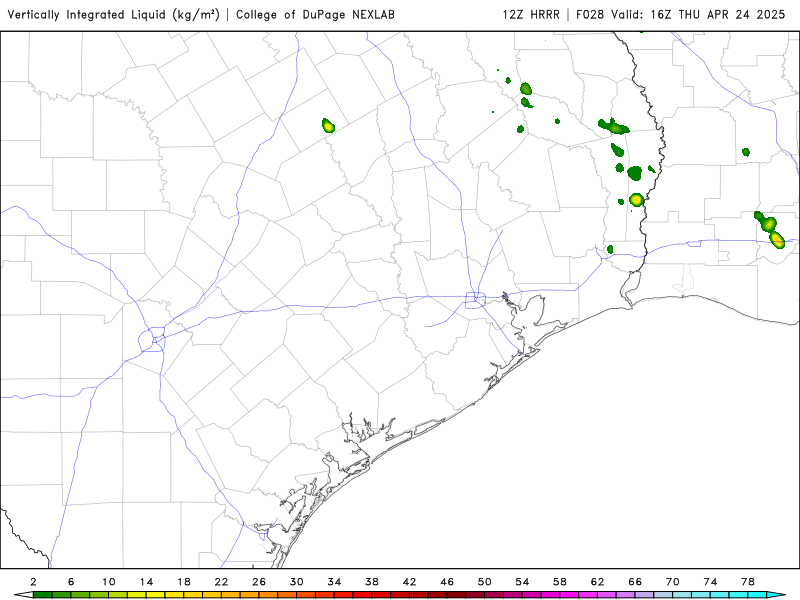This screenshot has width=800, height=600.
Task: Click the '10' label on the color scale
Action: (109, 582)
